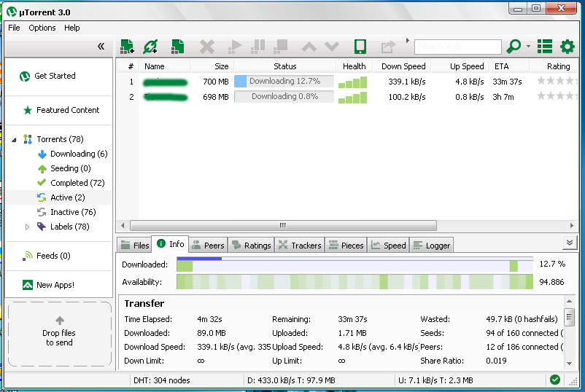This screenshot has height=392, width=585.
Task: Rate the second torrent using stars
Action: tap(557, 96)
